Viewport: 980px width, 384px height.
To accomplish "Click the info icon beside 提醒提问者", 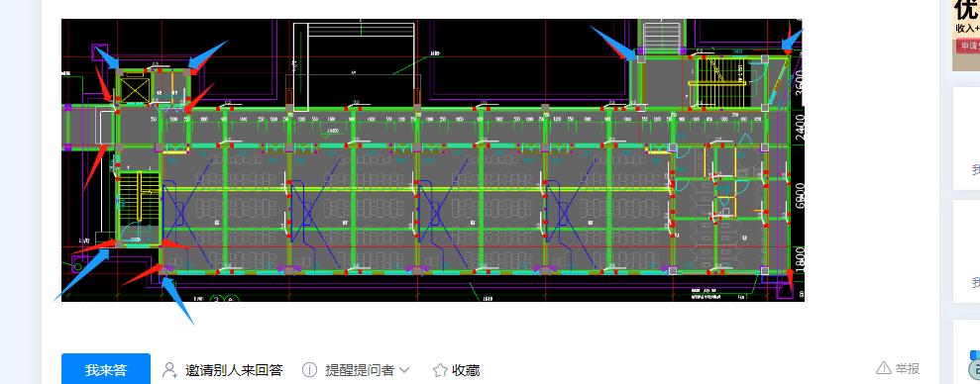I will (x=309, y=369).
